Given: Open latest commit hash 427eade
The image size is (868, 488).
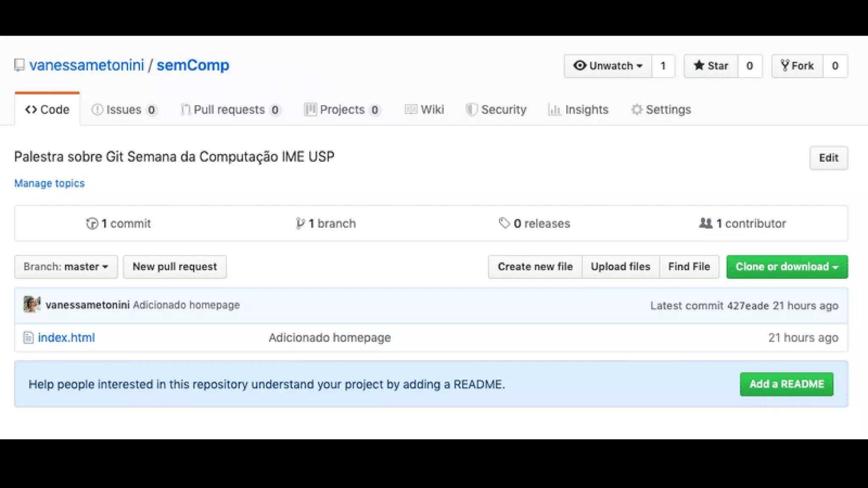Looking at the screenshot, I should pos(748,306).
